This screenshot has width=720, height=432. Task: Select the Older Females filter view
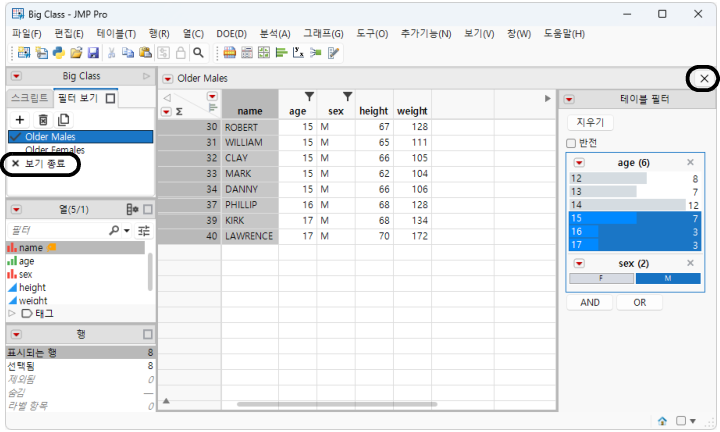(x=55, y=150)
